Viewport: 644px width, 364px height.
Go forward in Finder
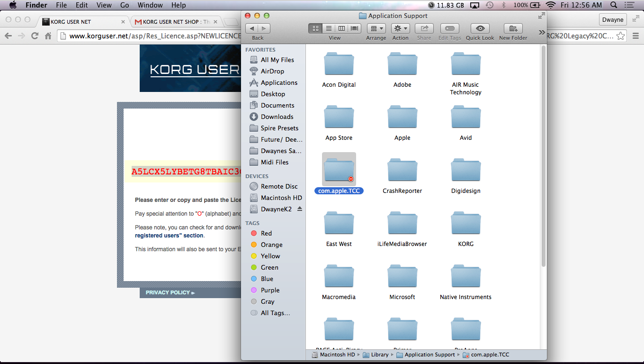264,28
